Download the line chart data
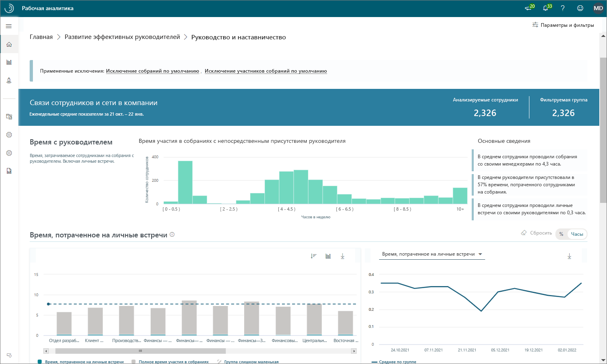607x364 pixels. tap(569, 256)
